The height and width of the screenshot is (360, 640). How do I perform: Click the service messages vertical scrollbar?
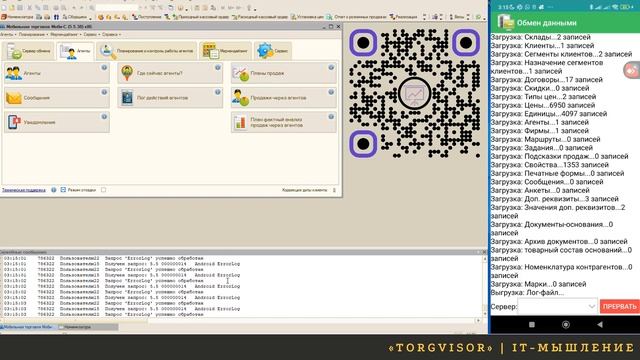(485, 286)
